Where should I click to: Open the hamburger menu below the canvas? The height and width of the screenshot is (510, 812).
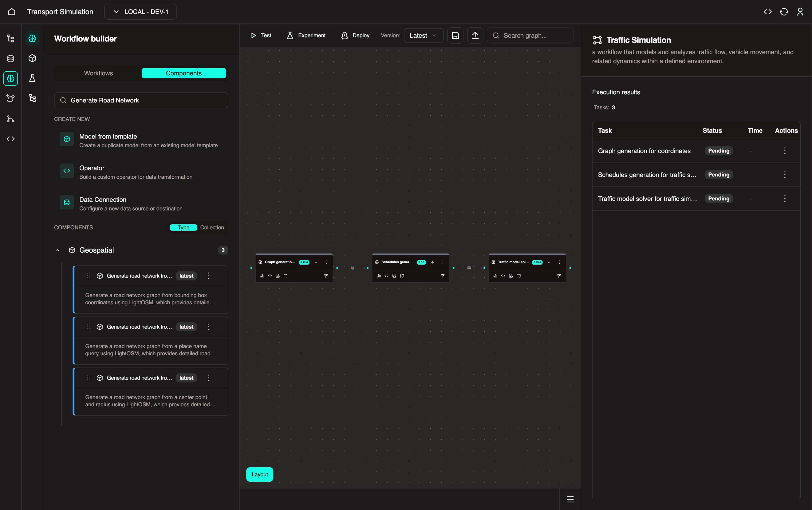click(570, 499)
